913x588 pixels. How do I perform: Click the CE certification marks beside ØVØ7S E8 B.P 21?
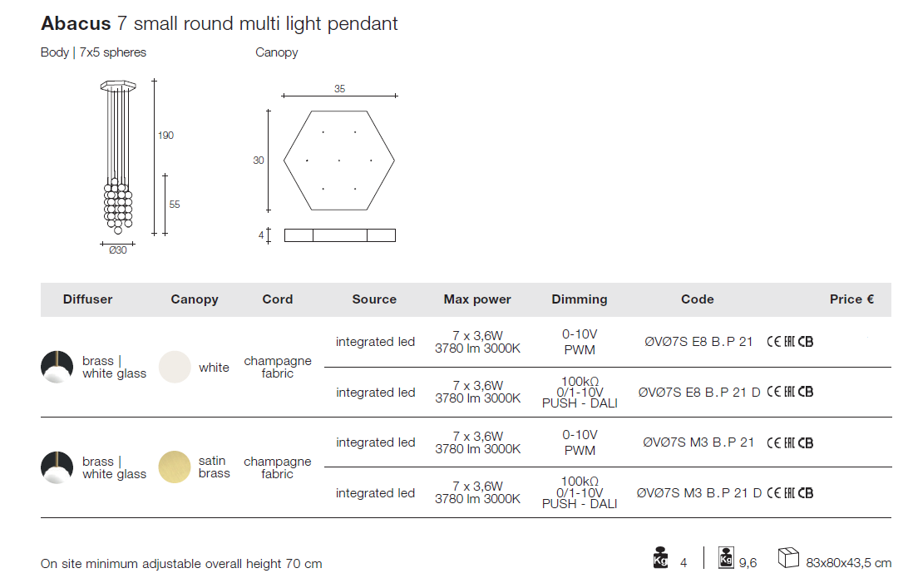[790, 342]
